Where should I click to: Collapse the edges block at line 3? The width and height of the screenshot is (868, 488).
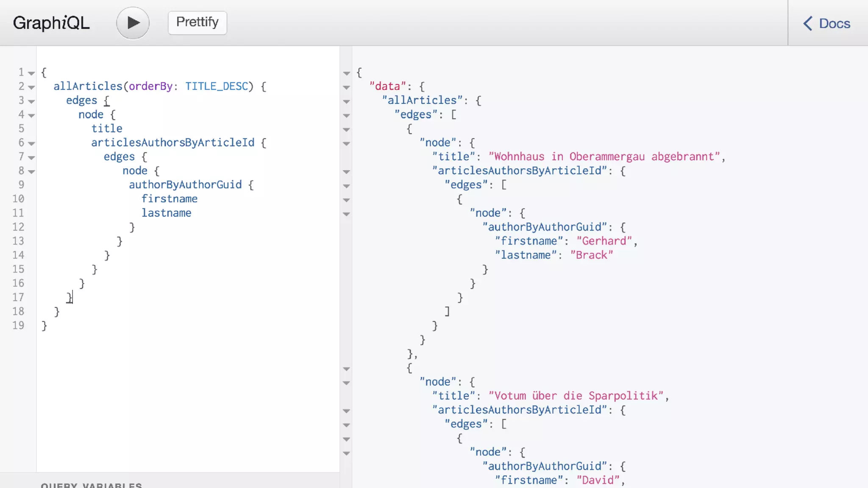(x=31, y=101)
